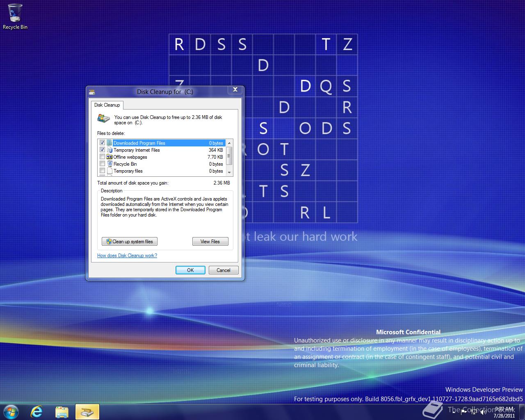Click the Disk Cleanup title bar icon
Image resolution: width=525 pixels, height=420 pixels.
click(92, 92)
